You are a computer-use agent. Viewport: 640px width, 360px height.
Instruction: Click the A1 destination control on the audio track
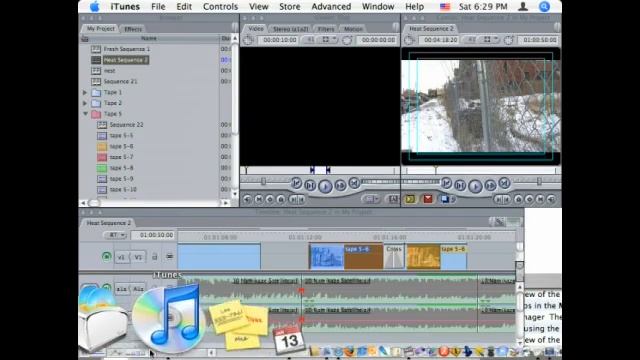138,289
